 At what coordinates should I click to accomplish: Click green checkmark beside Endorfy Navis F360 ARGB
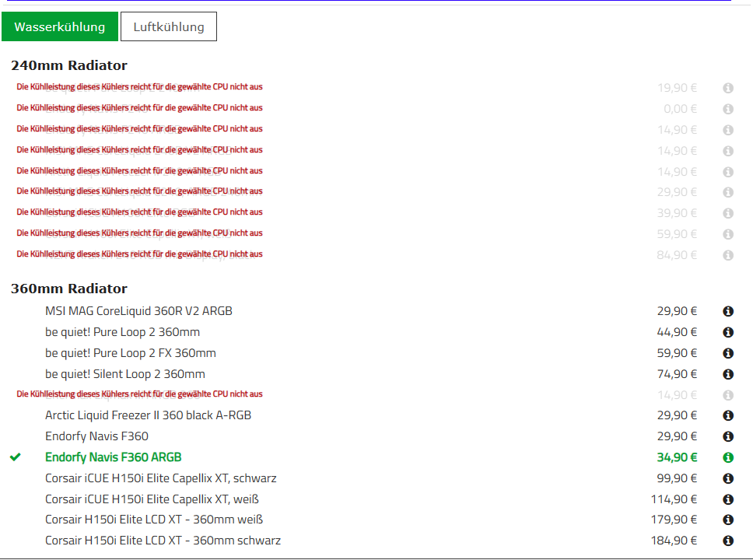(16, 457)
